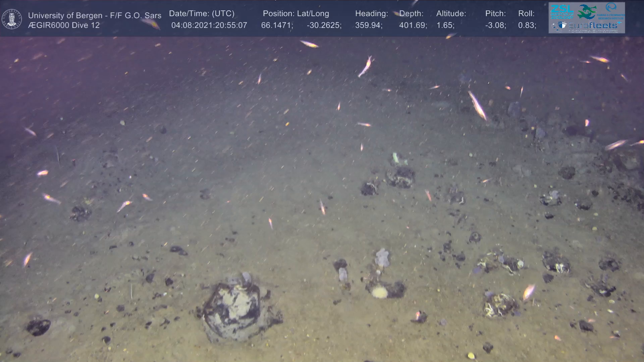Viewport: 644px width, 362px height.
Task: Click the heading value 359.94
Action: [x=369, y=25]
